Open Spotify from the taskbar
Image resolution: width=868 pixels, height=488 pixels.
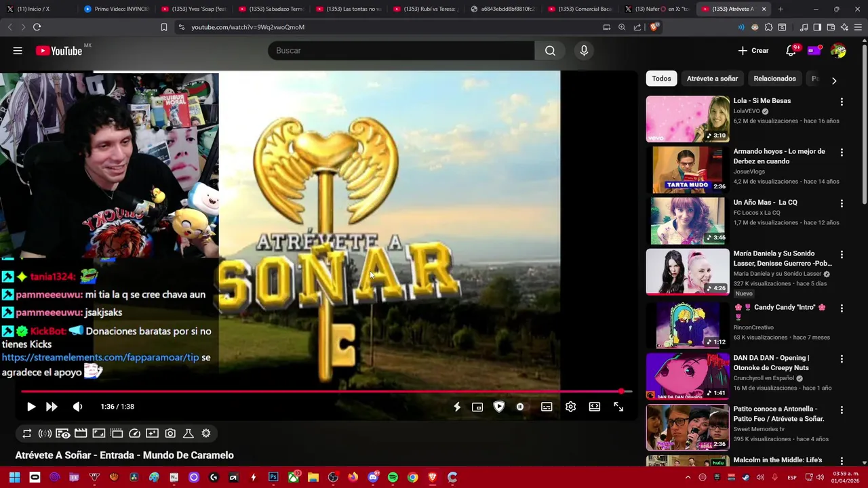point(393,477)
